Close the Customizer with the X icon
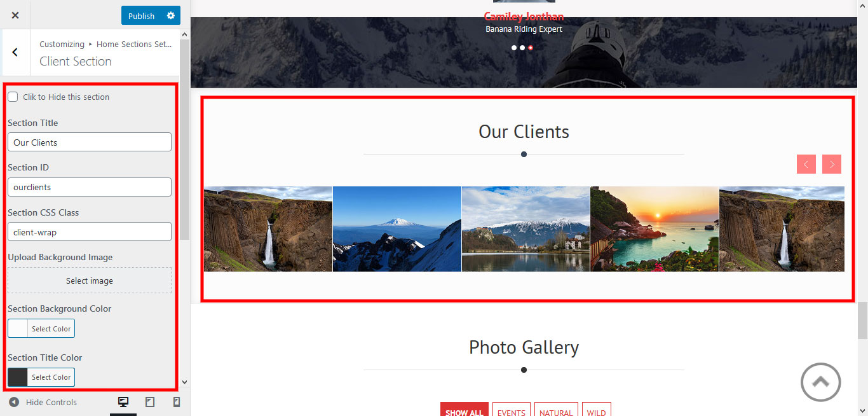868x416 pixels. pyautogui.click(x=15, y=15)
